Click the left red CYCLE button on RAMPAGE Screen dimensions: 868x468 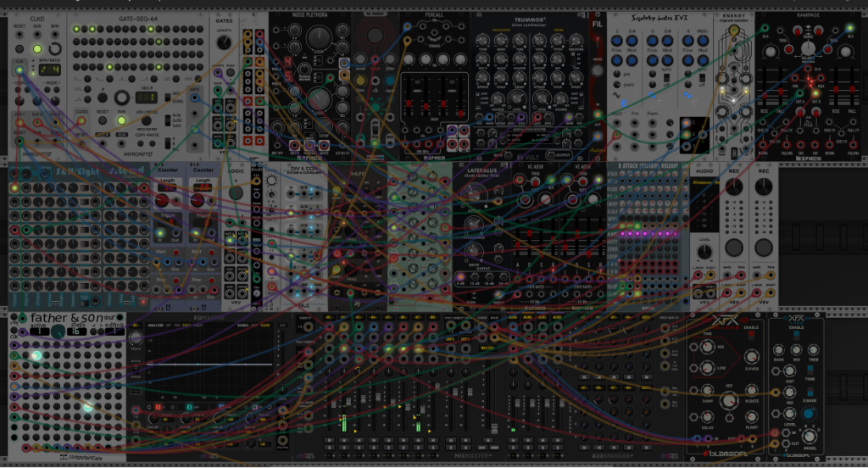800,111
